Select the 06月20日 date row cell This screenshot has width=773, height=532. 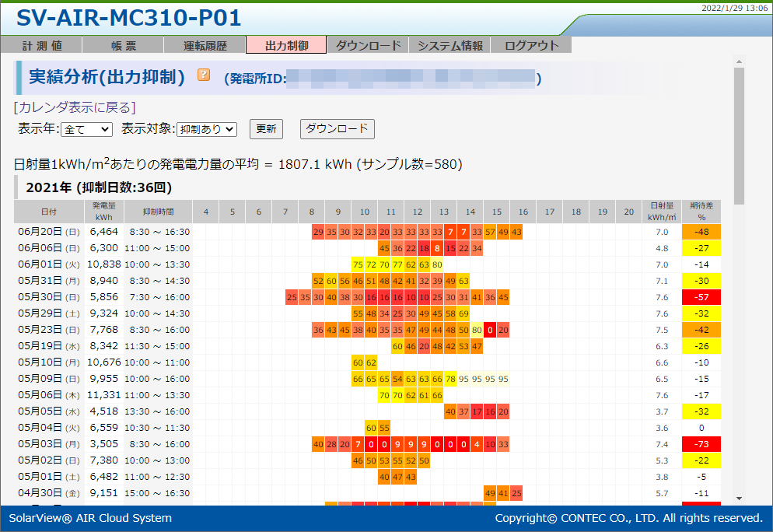48,232
